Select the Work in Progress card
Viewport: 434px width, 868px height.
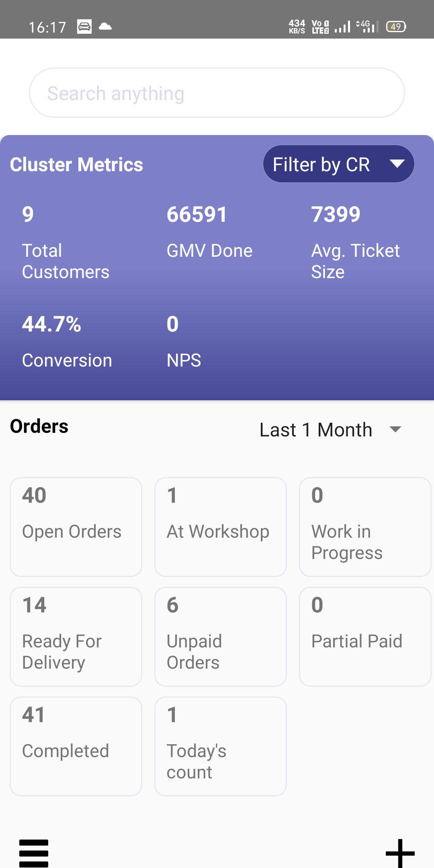(x=365, y=527)
